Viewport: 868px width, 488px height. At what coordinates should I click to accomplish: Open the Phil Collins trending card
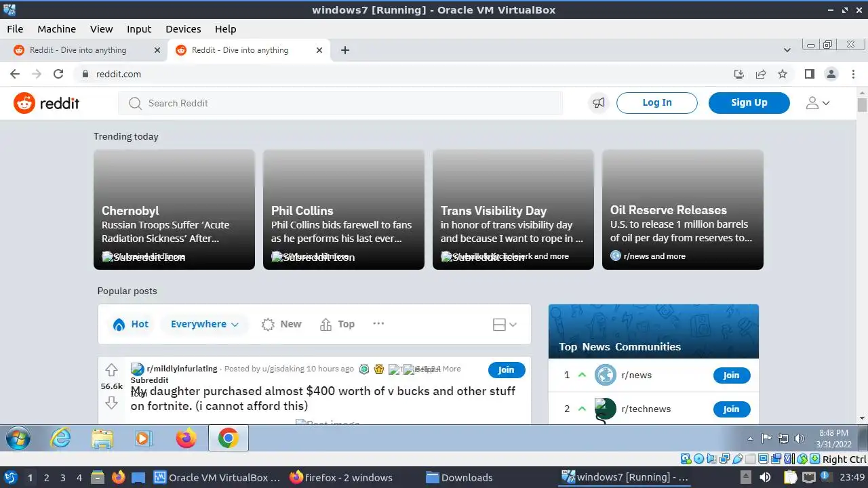(x=344, y=209)
